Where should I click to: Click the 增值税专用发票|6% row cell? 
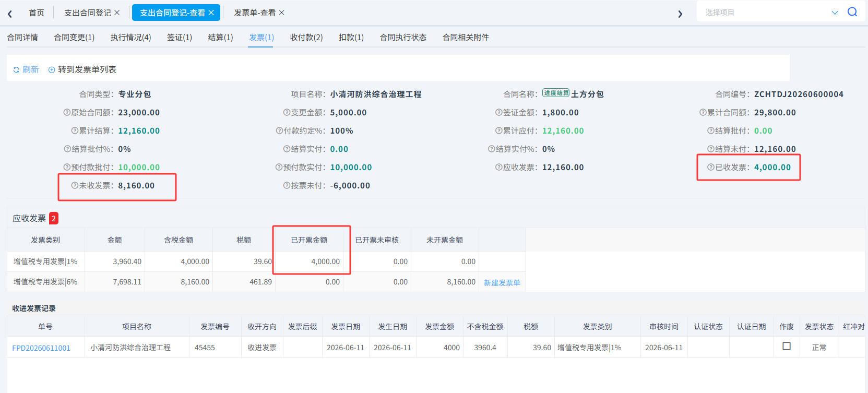pyautogui.click(x=45, y=282)
